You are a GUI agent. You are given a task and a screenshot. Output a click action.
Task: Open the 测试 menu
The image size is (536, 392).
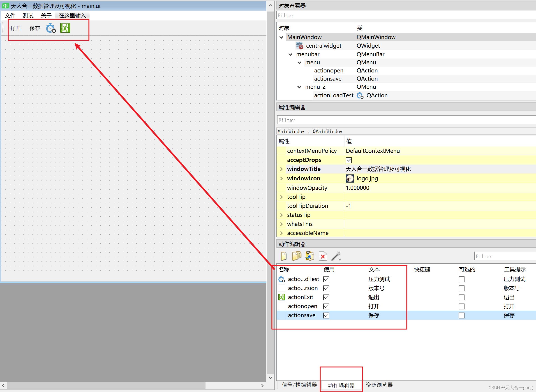click(28, 16)
